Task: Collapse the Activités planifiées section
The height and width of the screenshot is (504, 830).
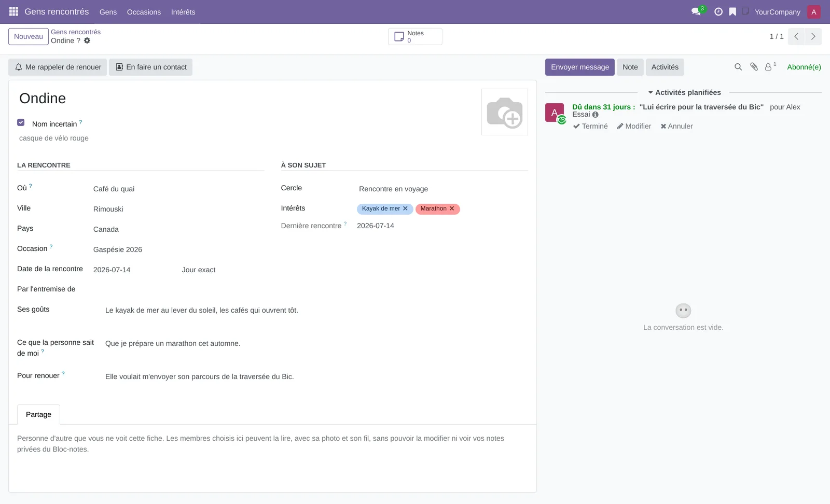Action: pos(684,92)
